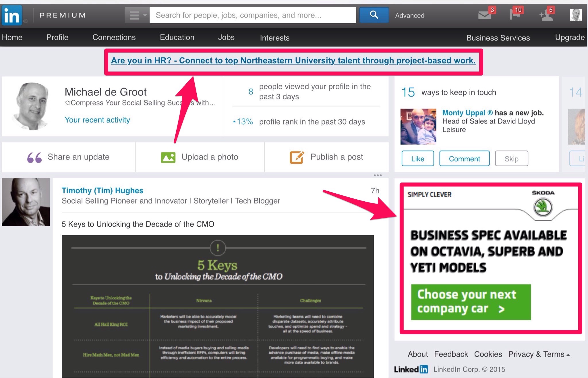
Task: Go to Home menu item
Action: (12, 37)
